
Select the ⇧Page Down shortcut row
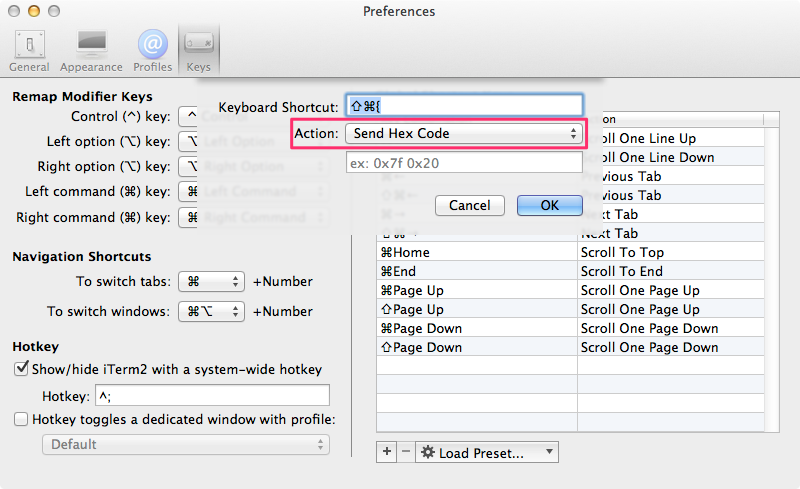570,347
